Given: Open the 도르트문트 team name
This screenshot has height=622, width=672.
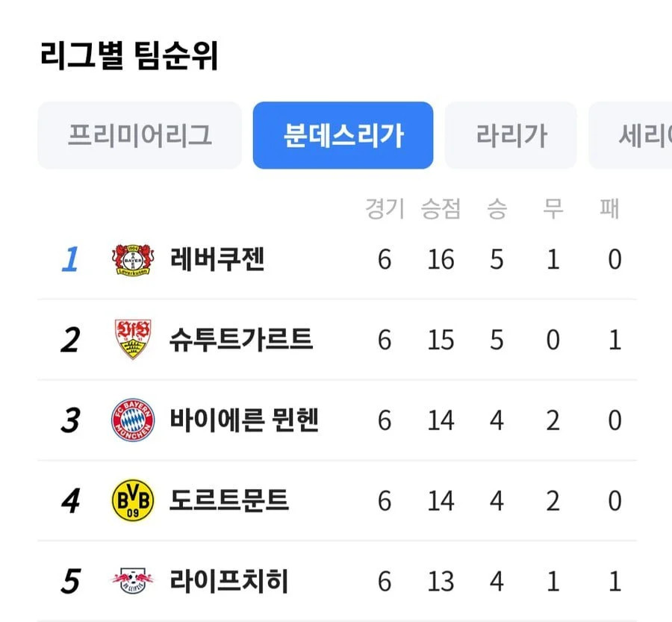Looking at the screenshot, I should (x=229, y=500).
